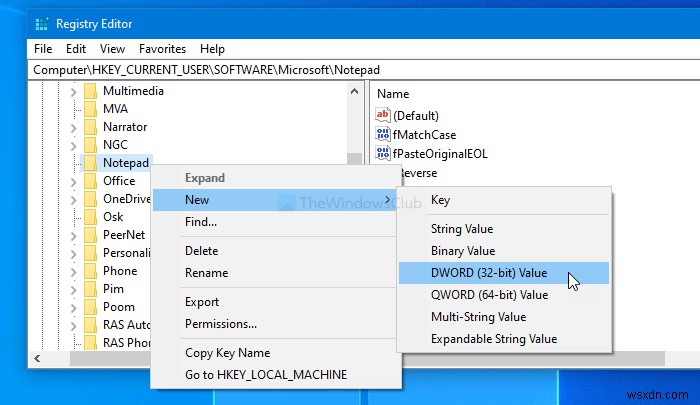Click the Registry Editor app icon in title bar
The width and height of the screenshot is (700, 405).
pos(42,24)
